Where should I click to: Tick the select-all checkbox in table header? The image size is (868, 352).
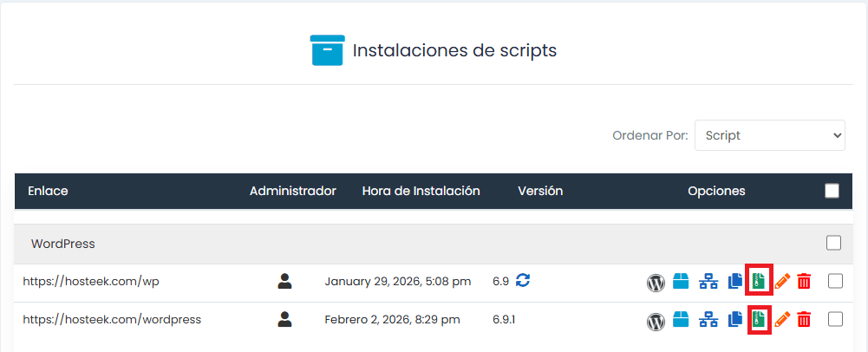pyautogui.click(x=832, y=191)
